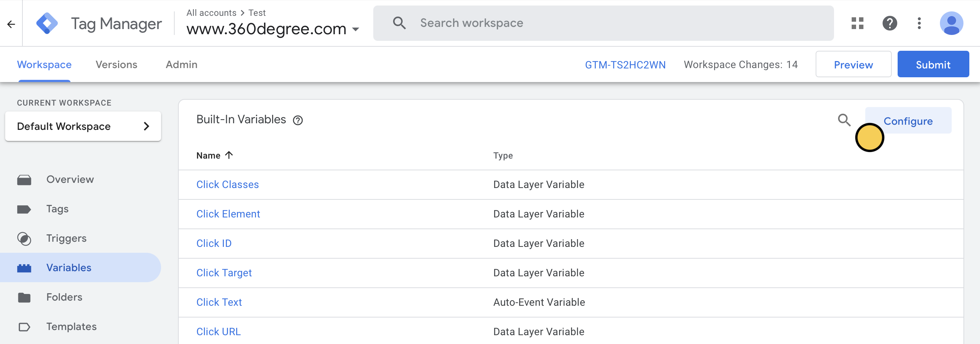
Task: Open the Built-In Variables search magnifier
Action: (x=845, y=120)
